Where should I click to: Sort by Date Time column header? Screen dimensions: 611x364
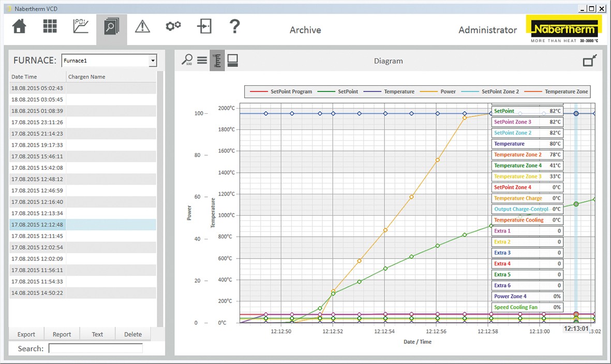tap(37, 77)
